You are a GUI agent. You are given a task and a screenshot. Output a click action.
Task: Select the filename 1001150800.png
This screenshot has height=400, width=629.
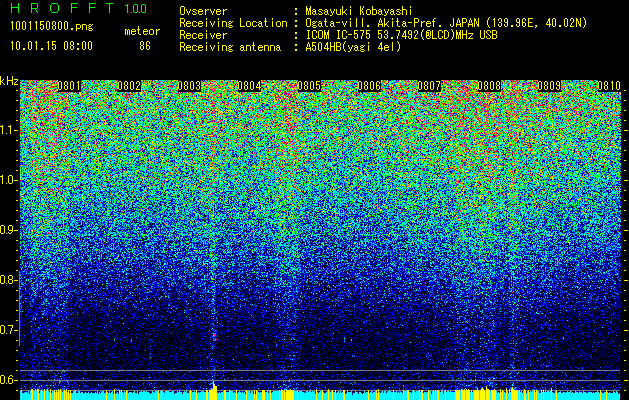(x=52, y=26)
